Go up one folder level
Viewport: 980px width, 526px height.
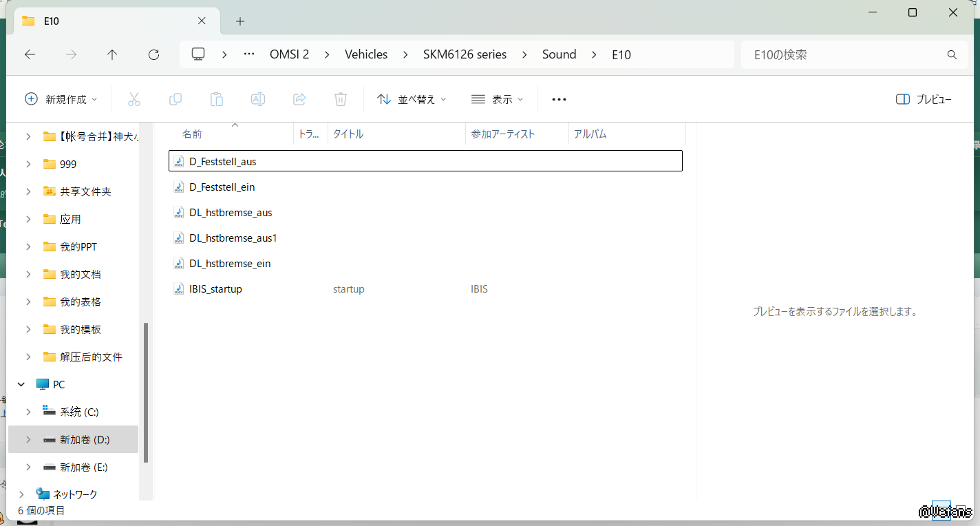[x=112, y=54]
